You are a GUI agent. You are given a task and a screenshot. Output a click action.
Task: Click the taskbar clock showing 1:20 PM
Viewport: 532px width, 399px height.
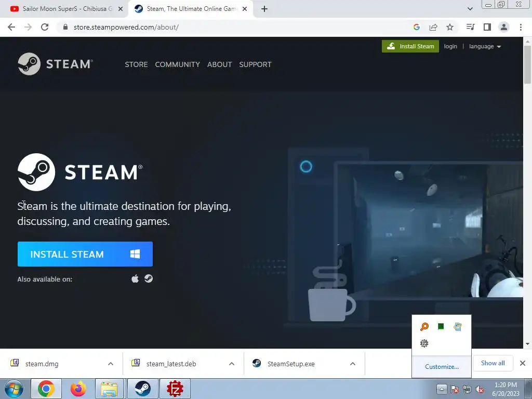506,389
